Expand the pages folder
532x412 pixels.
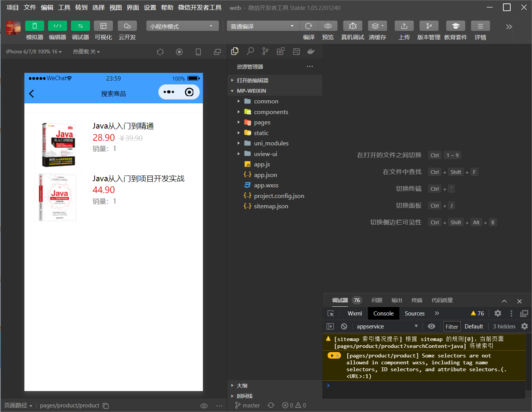click(275, 122)
